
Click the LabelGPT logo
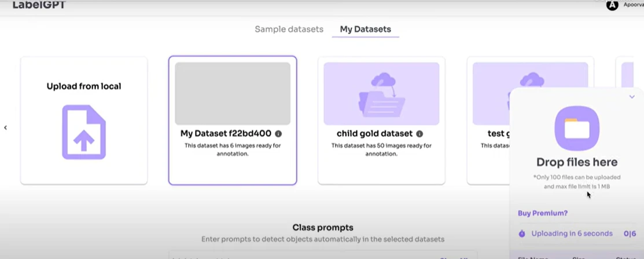tap(39, 5)
